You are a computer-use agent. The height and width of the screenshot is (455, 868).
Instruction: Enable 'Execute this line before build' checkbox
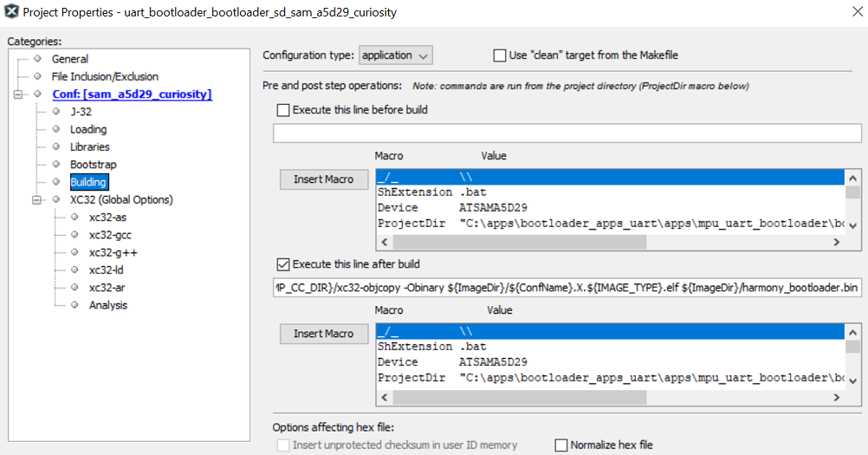point(283,110)
